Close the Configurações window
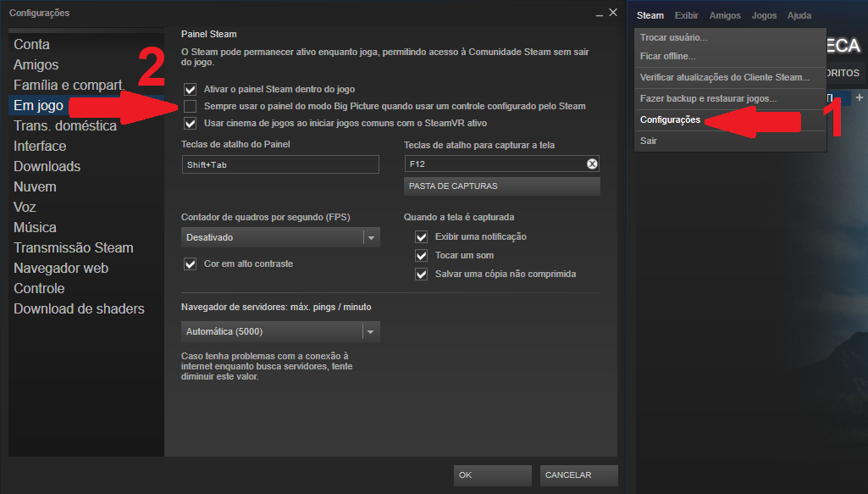Viewport: 868px width, 494px height. click(613, 12)
